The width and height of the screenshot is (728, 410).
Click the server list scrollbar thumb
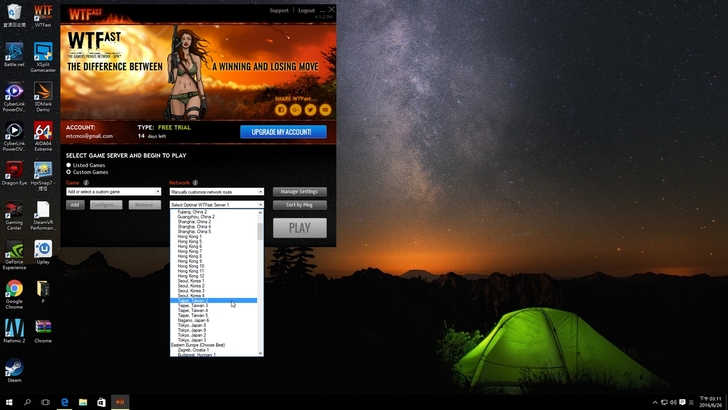coord(260,231)
